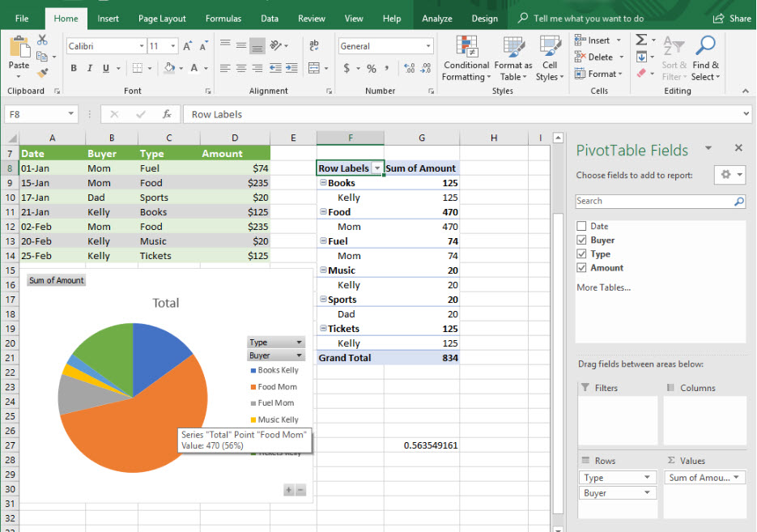Click the More Tables... link
757x532 pixels.
(x=603, y=287)
